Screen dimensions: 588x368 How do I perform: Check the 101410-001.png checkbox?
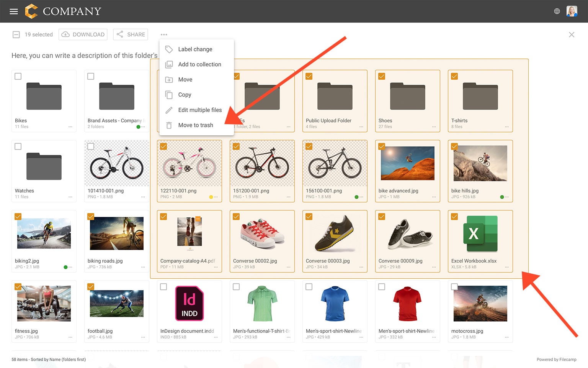tap(91, 146)
